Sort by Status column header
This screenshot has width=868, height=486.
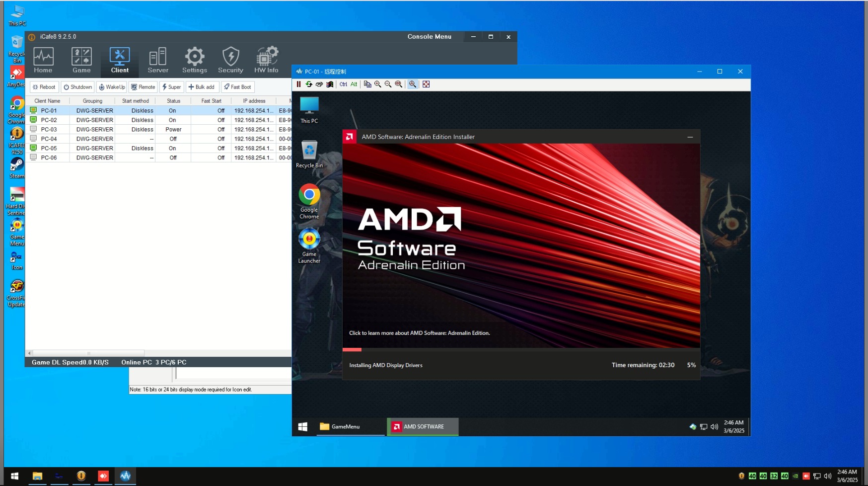click(173, 101)
